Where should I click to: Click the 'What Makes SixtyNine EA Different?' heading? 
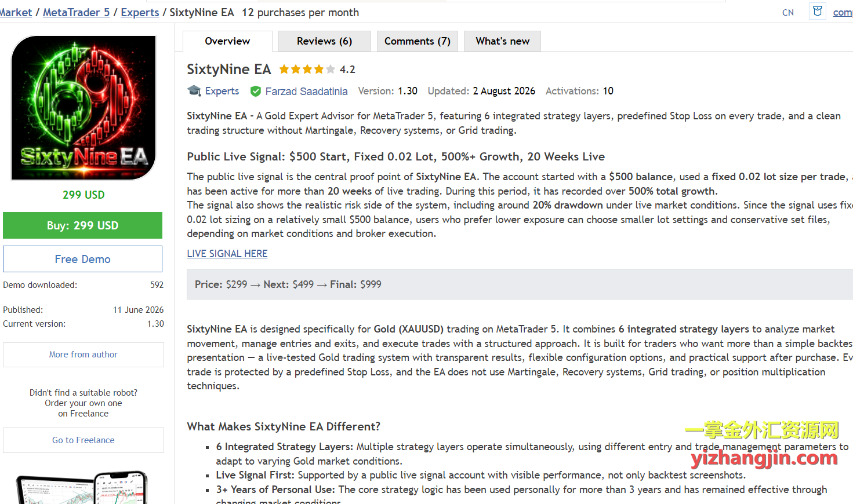tap(284, 426)
